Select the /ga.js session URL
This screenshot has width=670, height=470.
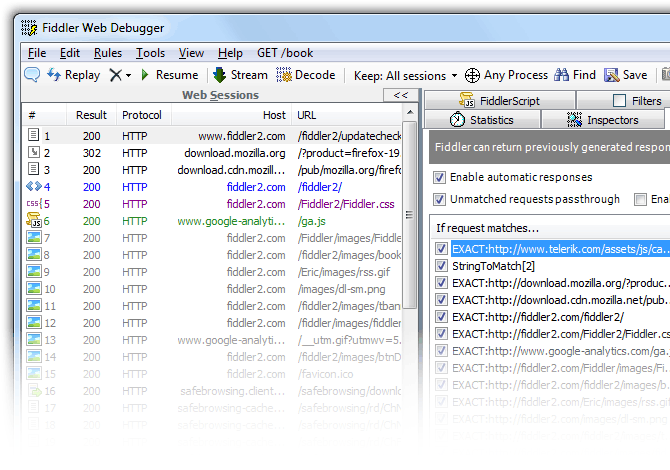[311, 221]
